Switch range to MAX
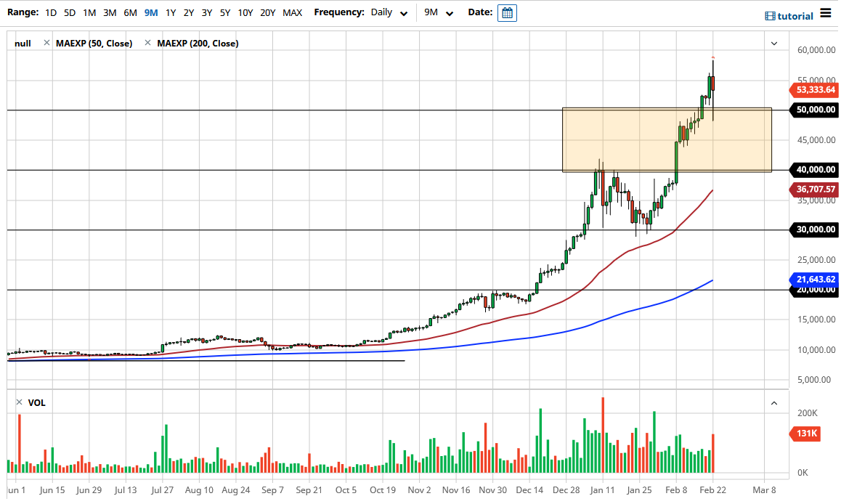This screenshot has height=504, width=841. pyautogui.click(x=293, y=12)
